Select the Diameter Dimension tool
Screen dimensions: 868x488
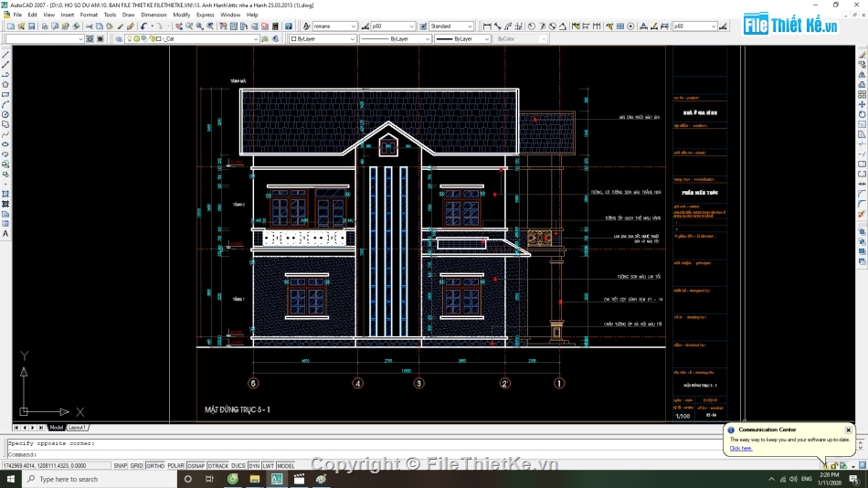[553, 26]
